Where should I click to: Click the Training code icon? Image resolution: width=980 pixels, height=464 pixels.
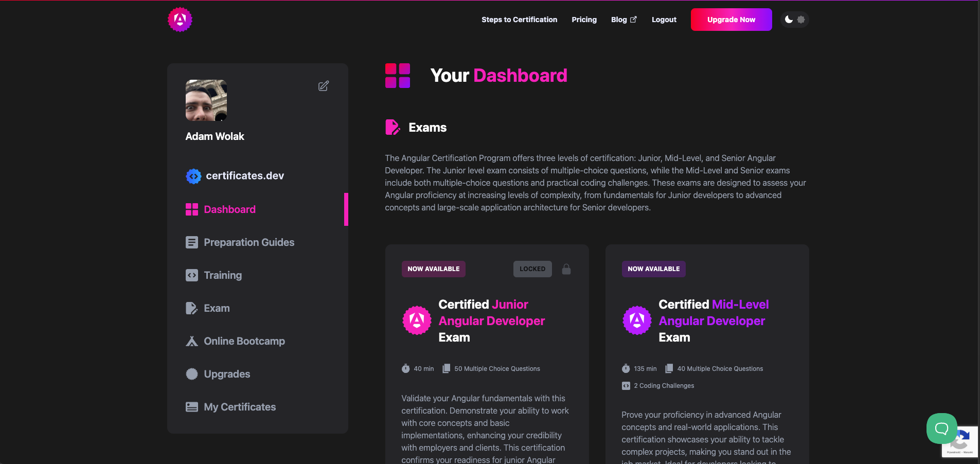pyautogui.click(x=192, y=275)
